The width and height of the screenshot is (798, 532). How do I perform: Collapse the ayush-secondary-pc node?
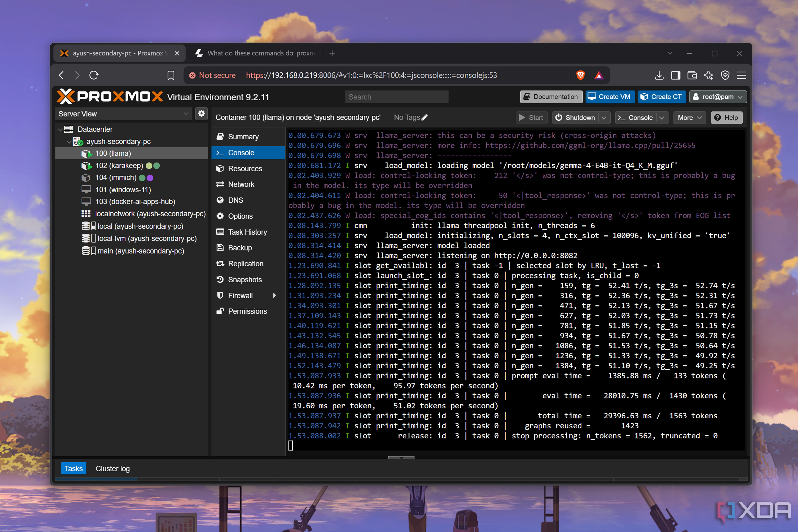(69, 141)
